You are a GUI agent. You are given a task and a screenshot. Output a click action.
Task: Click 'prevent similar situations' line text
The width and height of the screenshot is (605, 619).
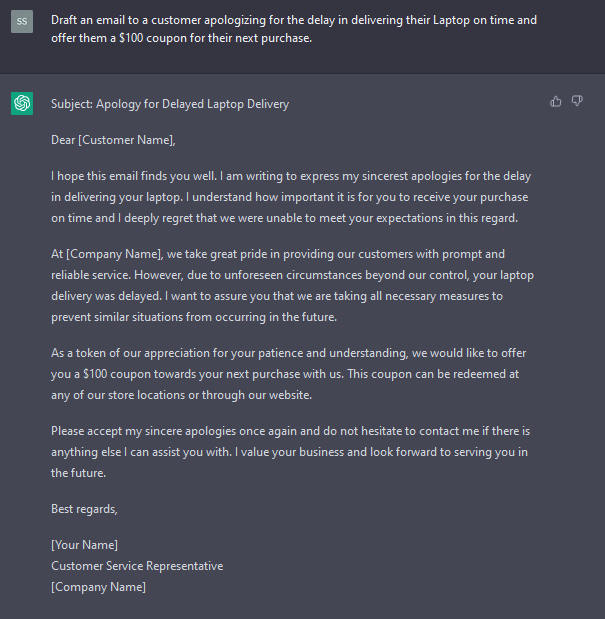coord(194,317)
